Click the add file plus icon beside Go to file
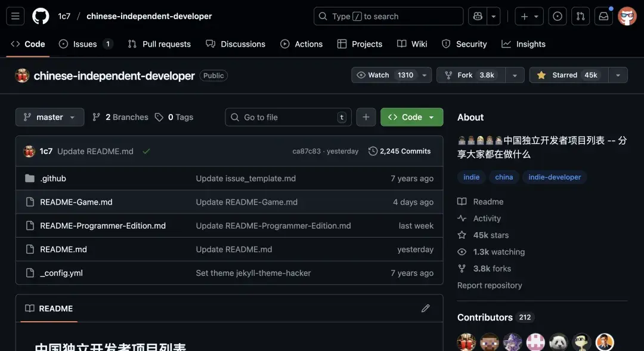The image size is (644, 351). coord(366,117)
